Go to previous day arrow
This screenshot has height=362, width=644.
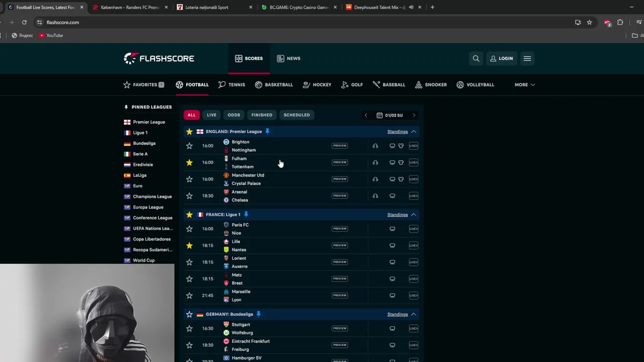point(366,115)
